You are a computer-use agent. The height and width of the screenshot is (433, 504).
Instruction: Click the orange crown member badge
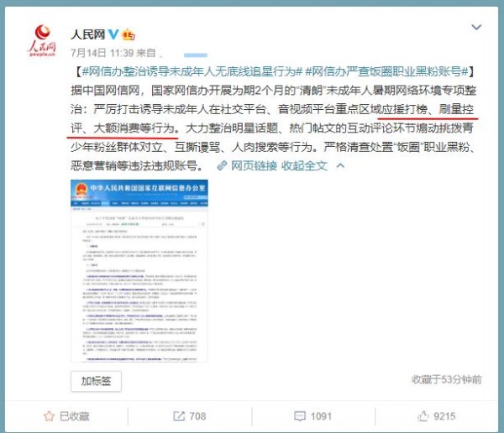(129, 34)
